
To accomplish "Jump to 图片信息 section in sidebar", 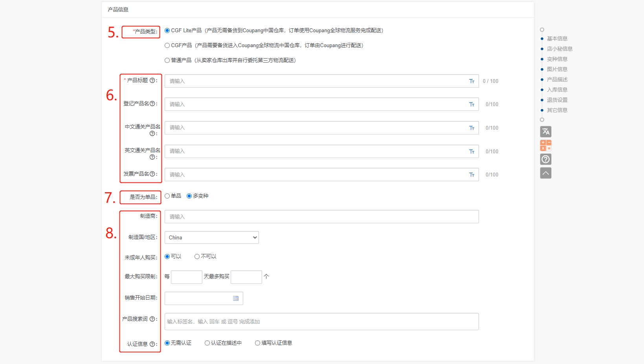I will pos(557,69).
